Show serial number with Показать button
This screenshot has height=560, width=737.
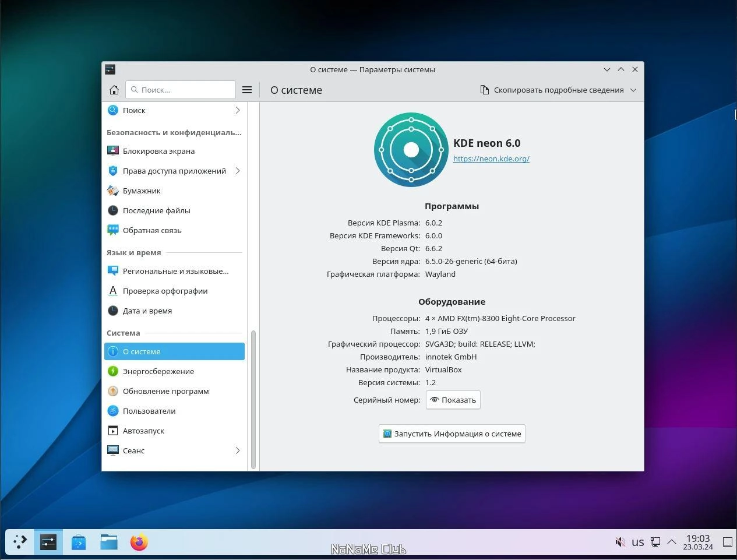(453, 400)
